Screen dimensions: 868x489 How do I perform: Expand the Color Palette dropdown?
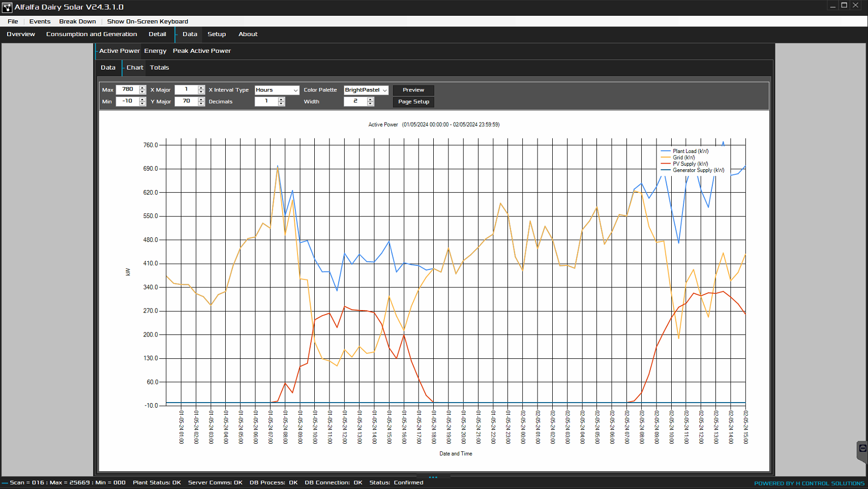click(x=385, y=90)
